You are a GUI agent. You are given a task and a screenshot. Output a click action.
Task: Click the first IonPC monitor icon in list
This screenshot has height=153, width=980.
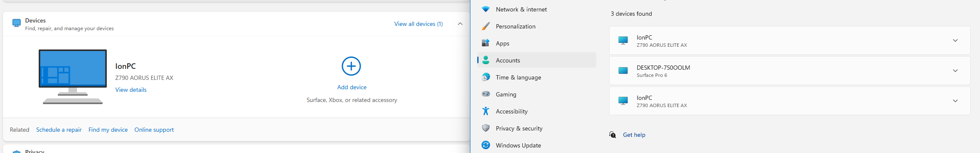(x=623, y=40)
